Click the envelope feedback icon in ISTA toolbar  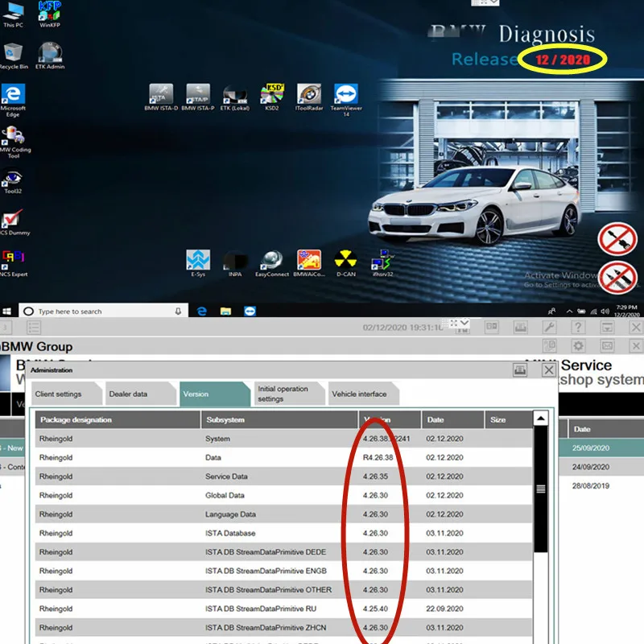[607, 346]
